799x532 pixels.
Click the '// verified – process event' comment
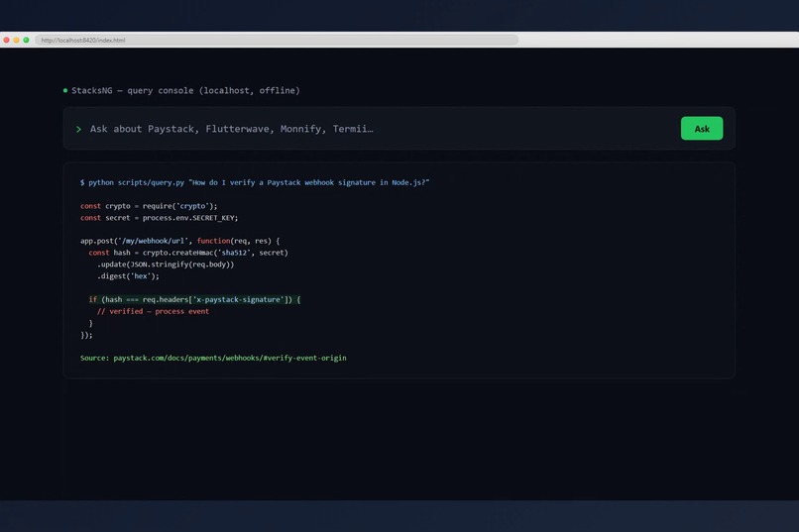[x=153, y=311]
